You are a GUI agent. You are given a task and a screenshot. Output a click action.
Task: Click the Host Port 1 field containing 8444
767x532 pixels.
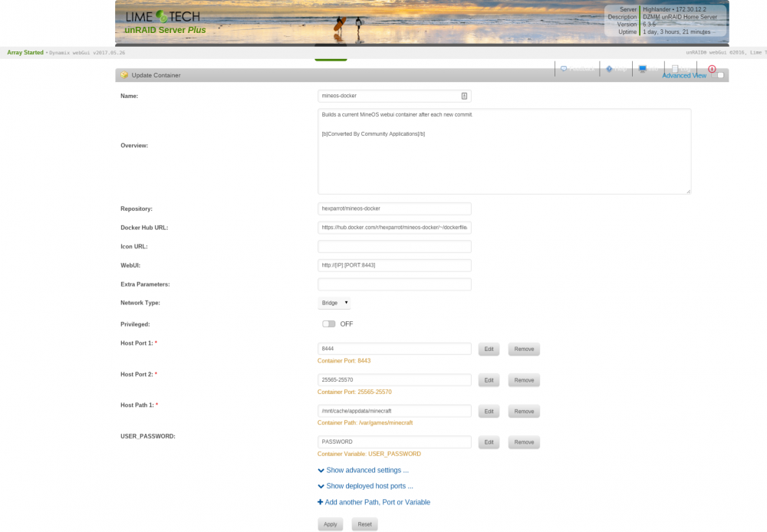coord(394,349)
